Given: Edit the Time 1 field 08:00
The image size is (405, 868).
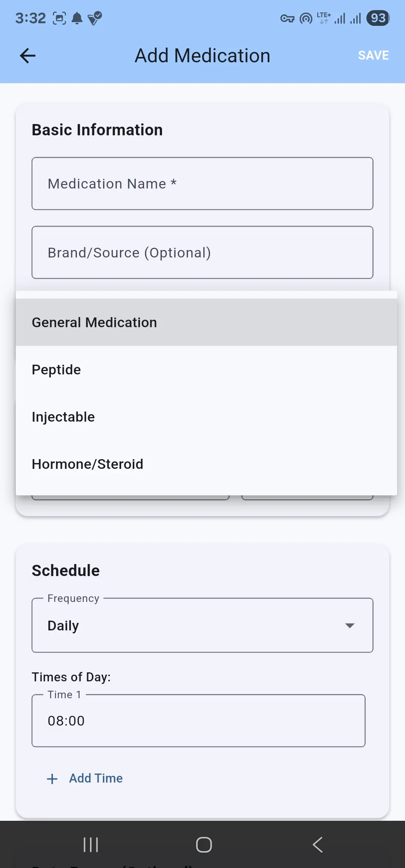Looking at the screenshot, I should [199, 721].
